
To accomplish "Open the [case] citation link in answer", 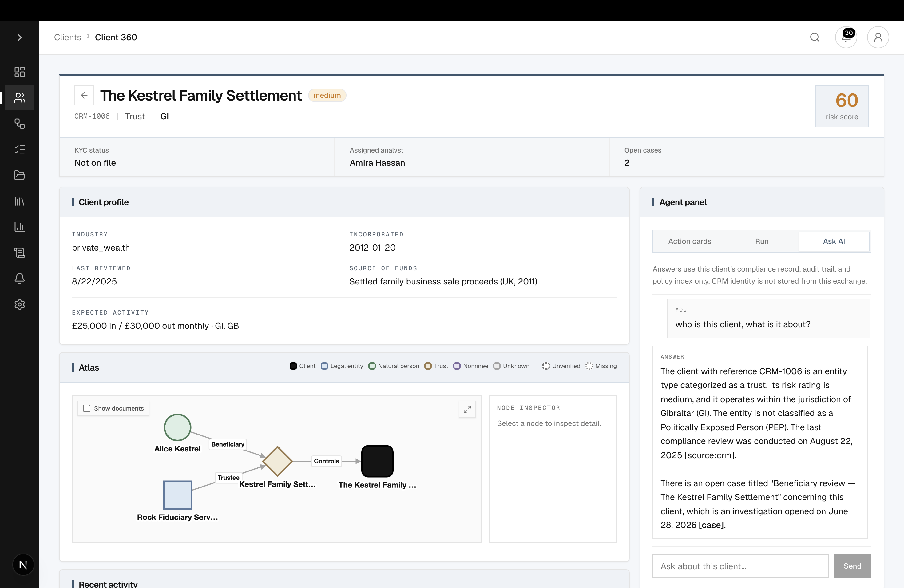I will 711,525.
